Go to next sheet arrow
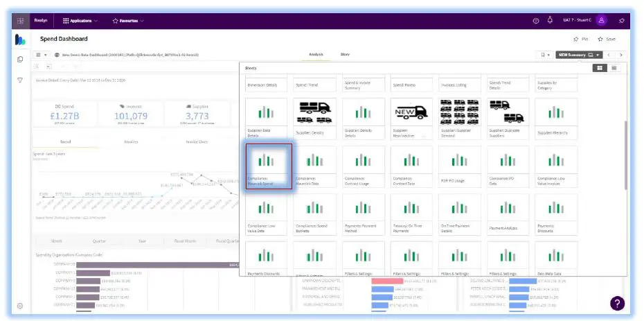 pyautogui.click(x=620, y=55)
